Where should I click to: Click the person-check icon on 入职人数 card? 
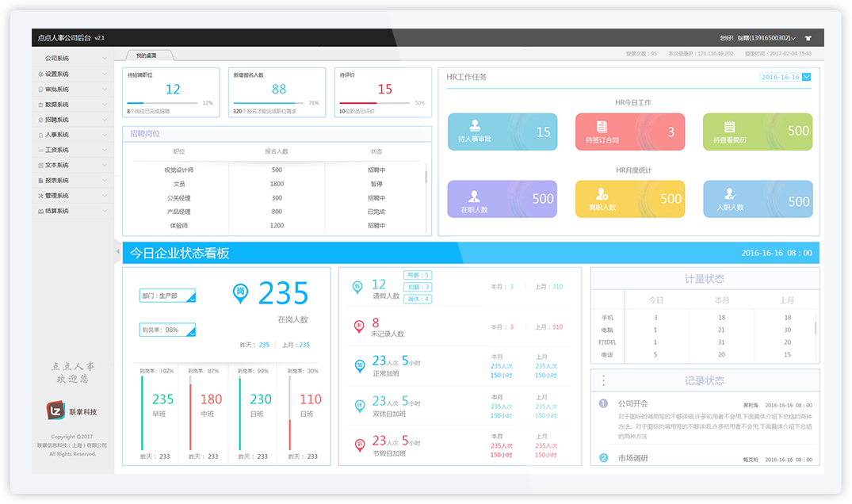click(730, 194)
